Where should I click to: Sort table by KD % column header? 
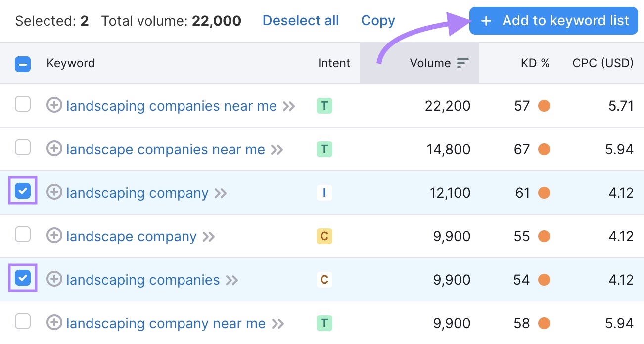click(x=535, y=63)
